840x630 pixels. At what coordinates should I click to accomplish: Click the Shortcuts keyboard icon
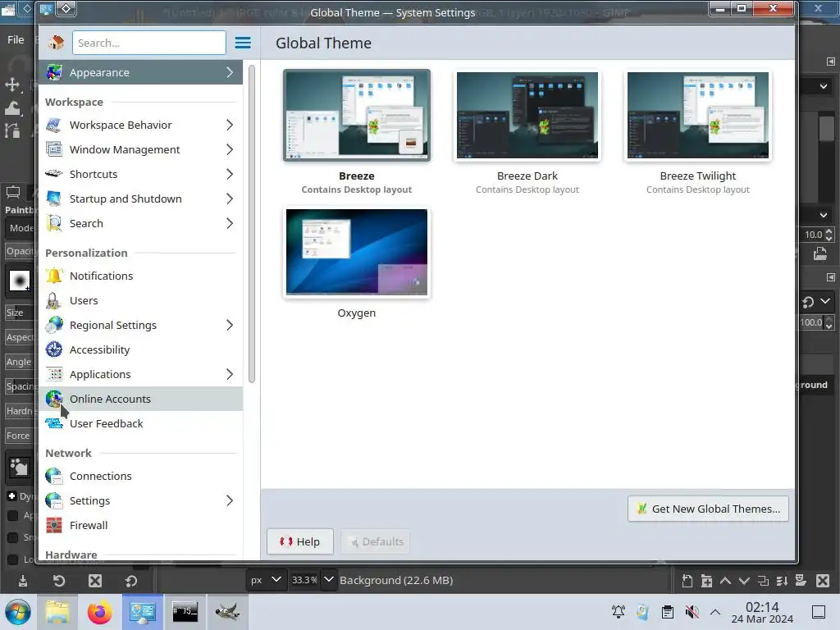tap(54, 174)
